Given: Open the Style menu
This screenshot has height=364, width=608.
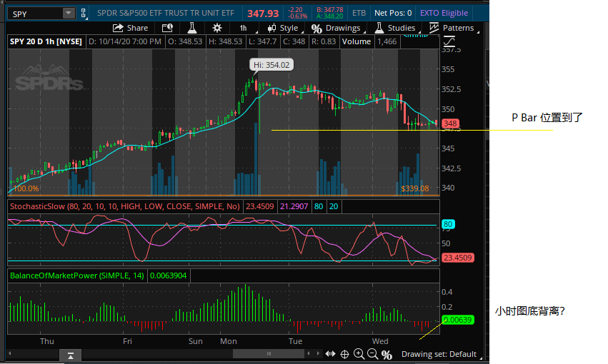Looking at the screenshot, I should [285, 28].
